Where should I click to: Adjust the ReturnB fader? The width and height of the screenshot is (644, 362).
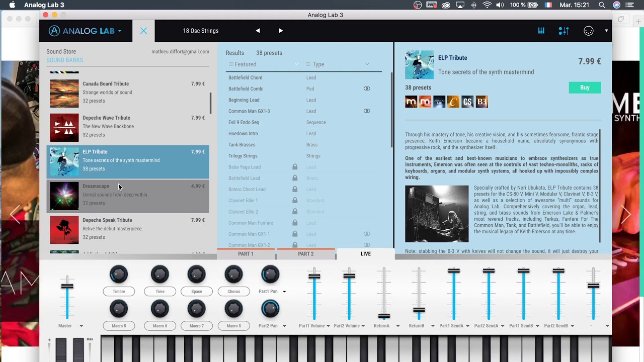419,310
